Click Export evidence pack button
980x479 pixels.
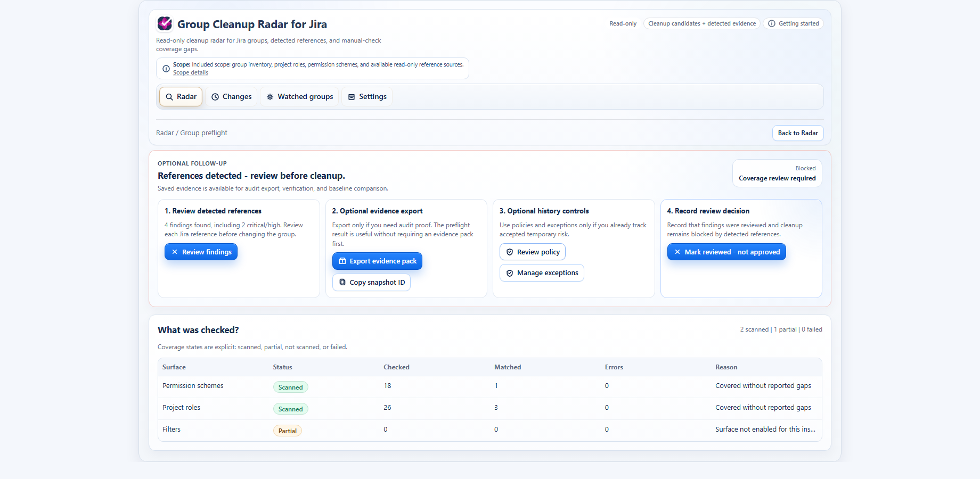pos(377,261)
